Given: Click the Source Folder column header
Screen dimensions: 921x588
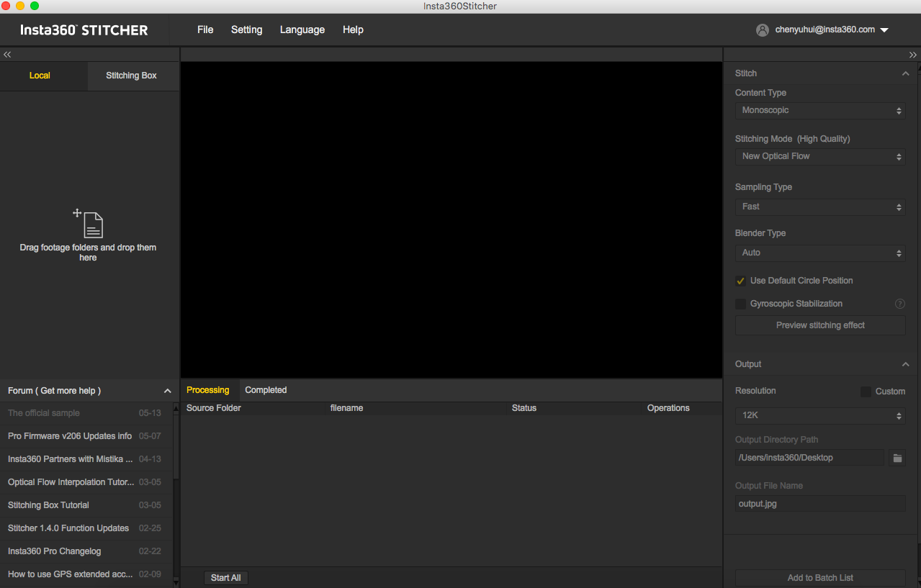Looking at the screenshot, I should coord(214,408).
